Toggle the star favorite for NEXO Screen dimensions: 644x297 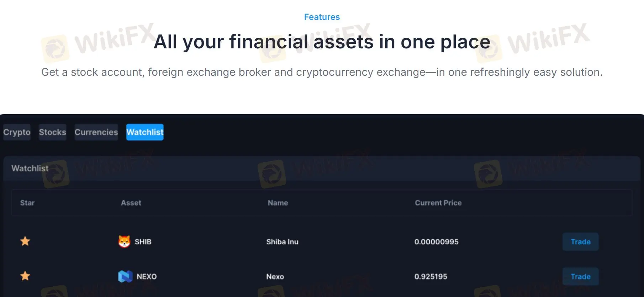(x=25, y=276)
